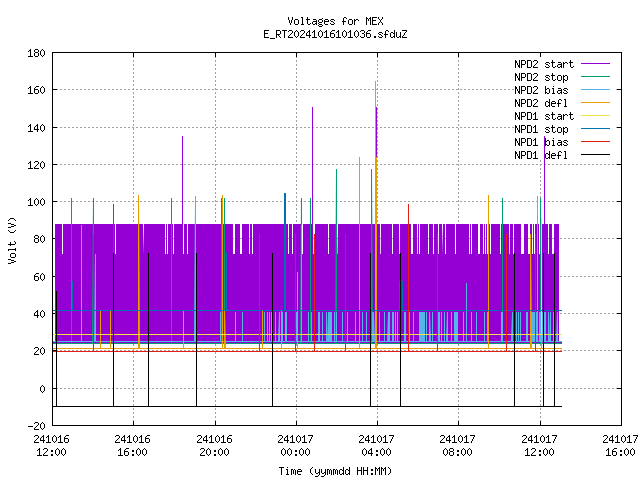The image size is (640, 480).
Task: Click the '241016 16:00' x-axis tick label
Action: (133, 446)
